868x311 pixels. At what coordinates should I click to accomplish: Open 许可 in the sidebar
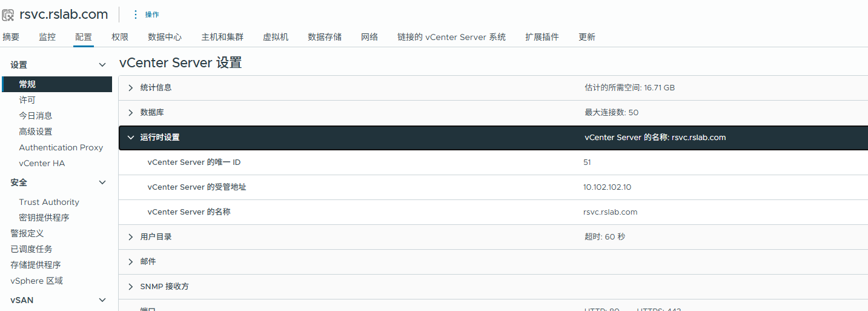tap(27, 100)
